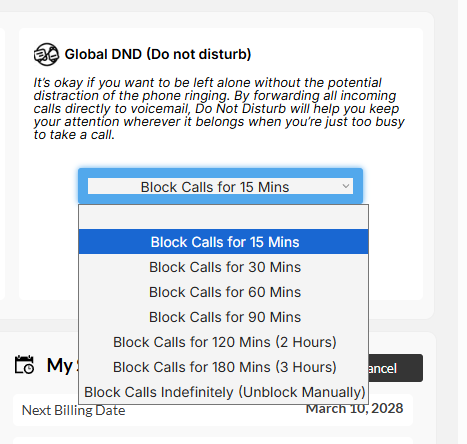The width and height of the screenshot is (467, 444).
Task: Pick Block Calls for 90 Mins
Action: pyautogui.click(x=223, y=317)
